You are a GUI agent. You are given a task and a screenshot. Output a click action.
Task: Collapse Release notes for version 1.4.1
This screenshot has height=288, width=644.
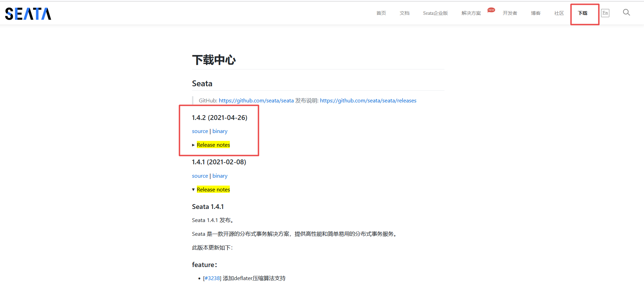point(213,190)
